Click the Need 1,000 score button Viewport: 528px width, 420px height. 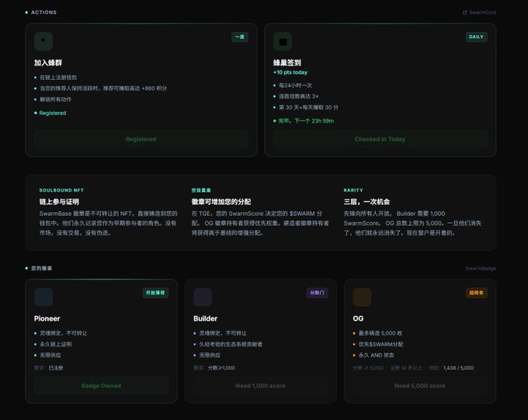(x=260, y=386)
